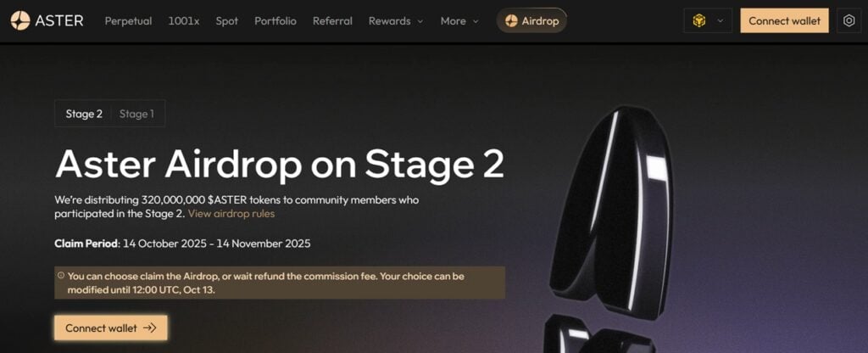Open the View airdrop rules link
Viewport: 868px width, 353px height.
[231, 213]
